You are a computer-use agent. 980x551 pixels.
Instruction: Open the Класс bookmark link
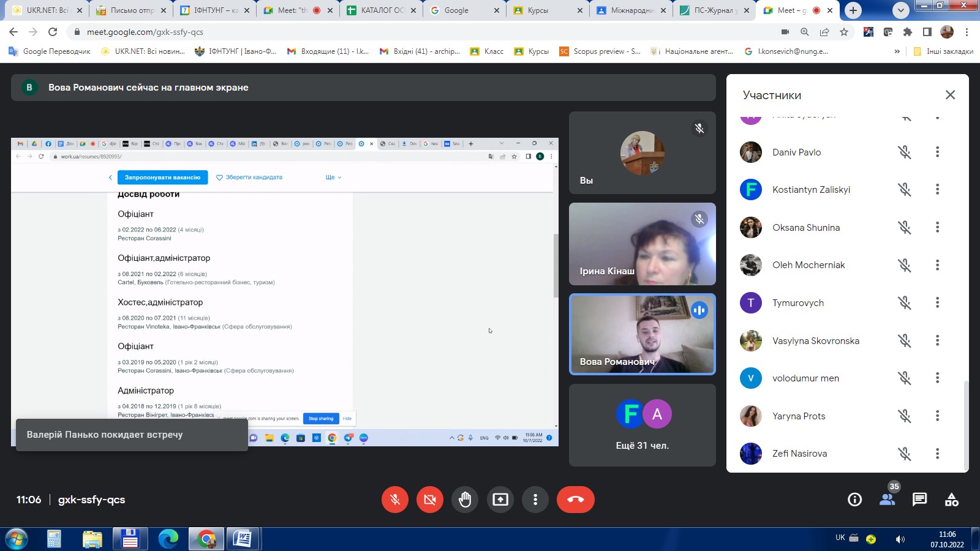click(x=488, y=51)
